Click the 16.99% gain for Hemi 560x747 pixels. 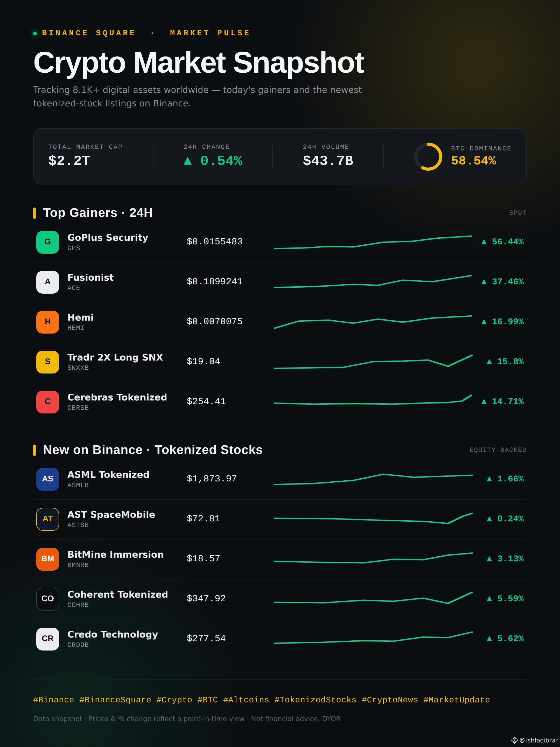pos(503,321)
